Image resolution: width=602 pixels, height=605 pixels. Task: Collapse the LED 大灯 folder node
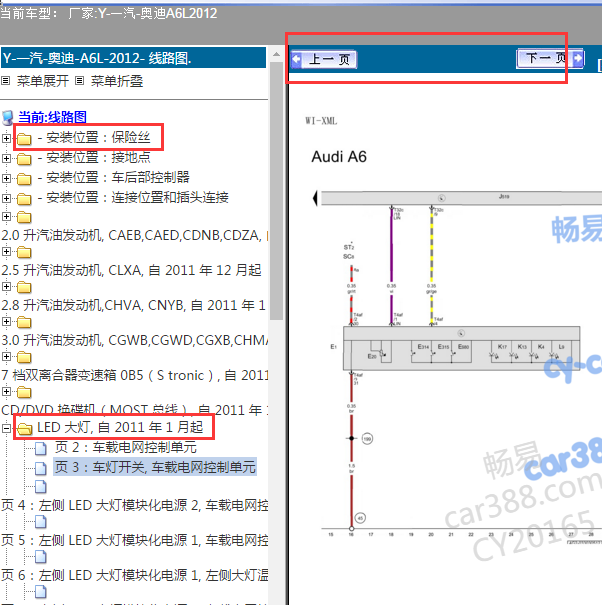pyautogui.click(x=6, y=428)
